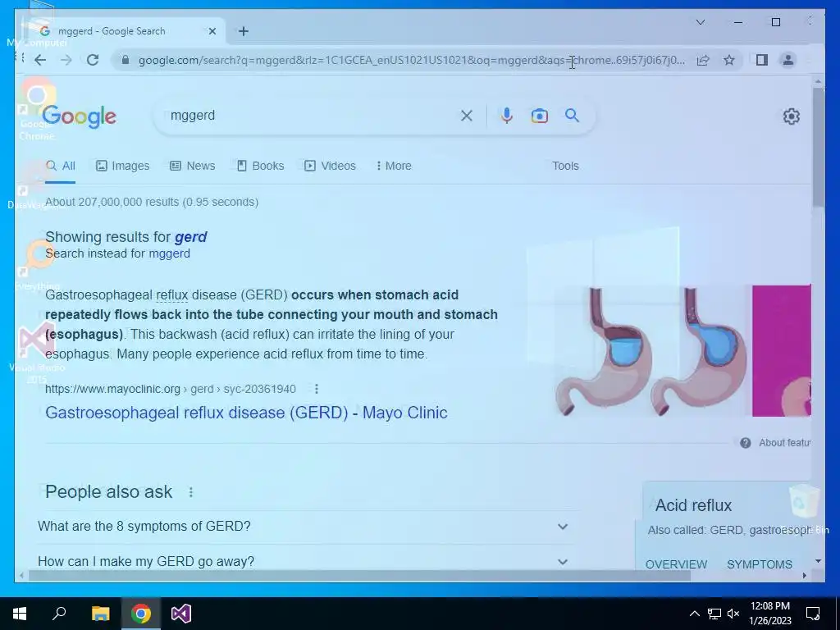The width and height of the screenshot is (840, 630).
Task: Show hidden tray icons chevron
Action: pyautogui.click(x=694, y=614)
